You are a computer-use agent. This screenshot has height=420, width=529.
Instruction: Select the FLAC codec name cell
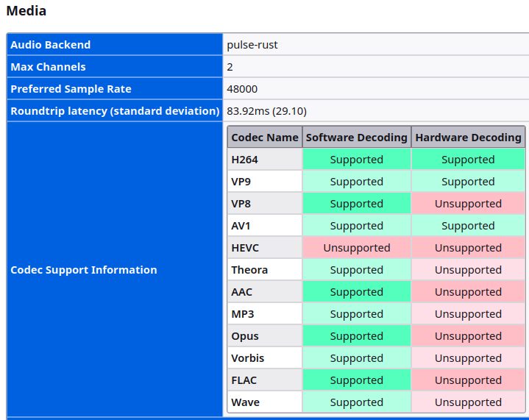[245, 380]
